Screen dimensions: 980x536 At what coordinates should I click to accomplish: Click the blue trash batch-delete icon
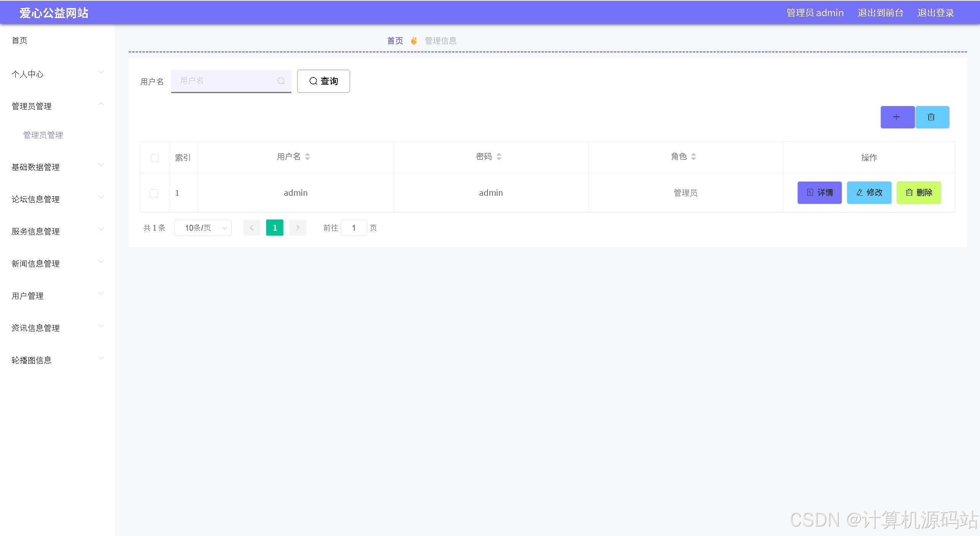[x=932, y=117]
